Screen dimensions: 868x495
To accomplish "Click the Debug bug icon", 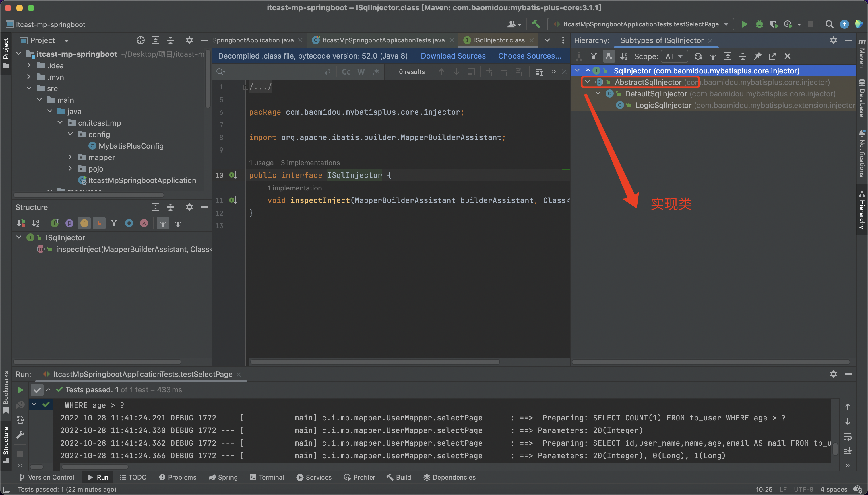I will 759,24.
